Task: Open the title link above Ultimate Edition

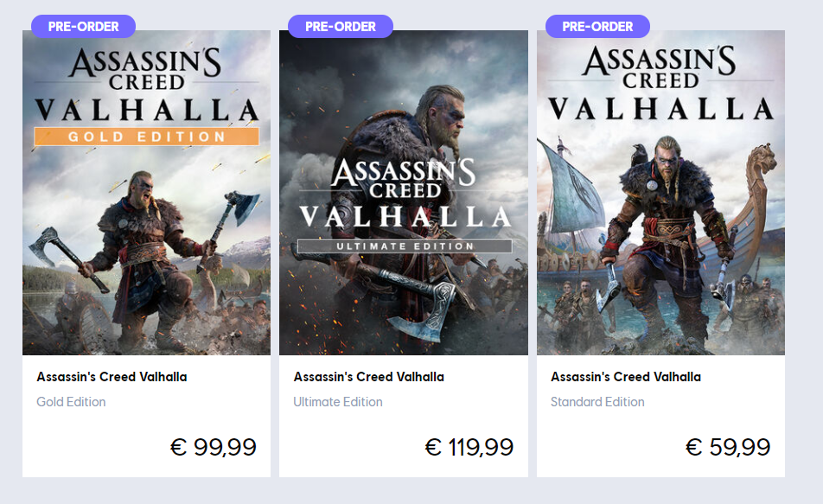Action: (368, 377)
